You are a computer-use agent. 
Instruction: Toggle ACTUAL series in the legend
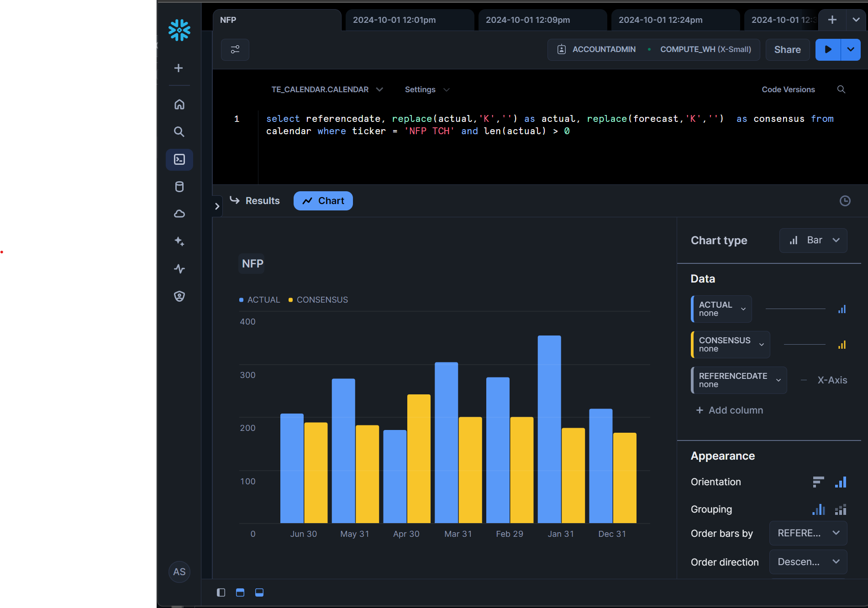click(x=259, y=300)
